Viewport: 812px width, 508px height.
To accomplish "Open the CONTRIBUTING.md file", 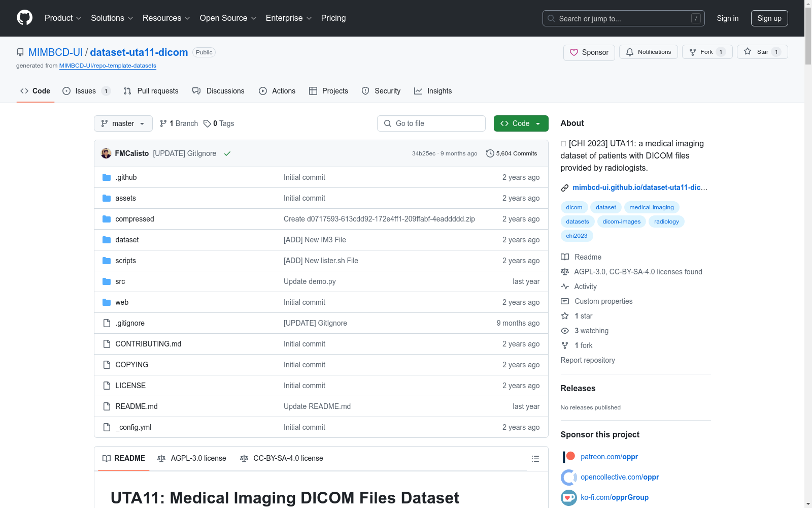I will point(148,344).
